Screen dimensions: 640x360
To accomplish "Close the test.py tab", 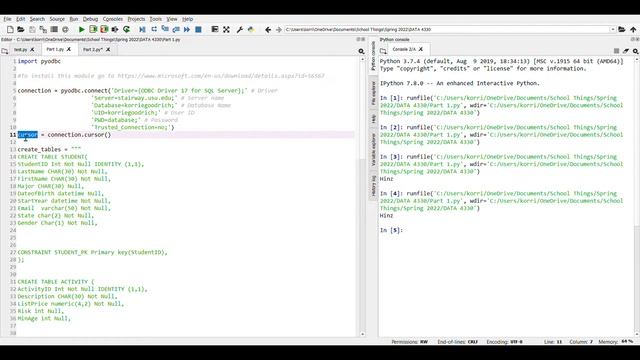I will pyautogui.click(x=32, y=49).
